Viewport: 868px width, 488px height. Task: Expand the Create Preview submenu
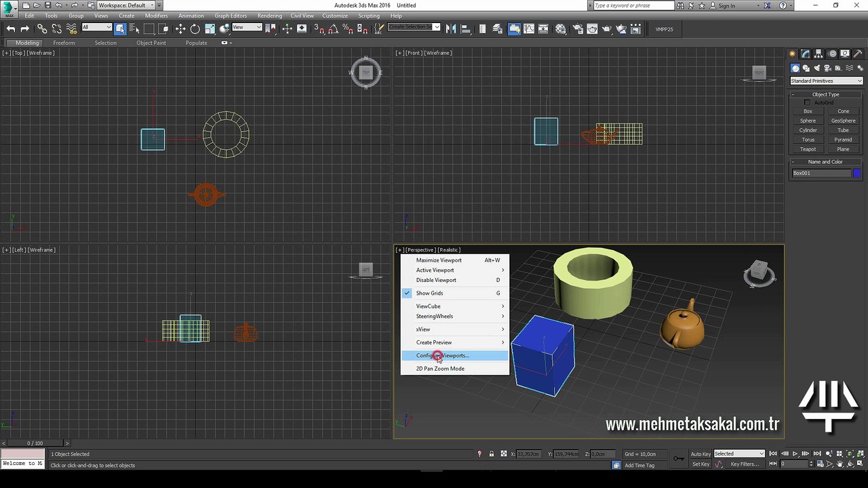(454, 342)
